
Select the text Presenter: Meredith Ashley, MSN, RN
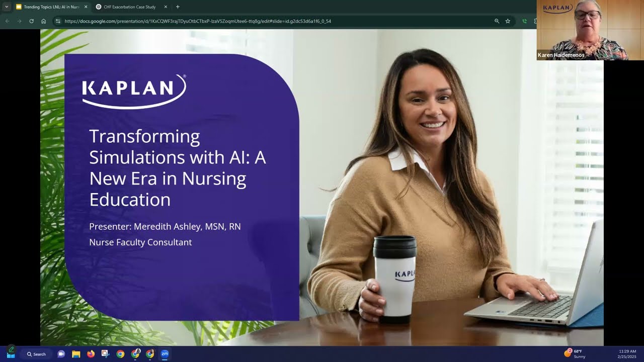pyautogui.click(x=165, y=227)
